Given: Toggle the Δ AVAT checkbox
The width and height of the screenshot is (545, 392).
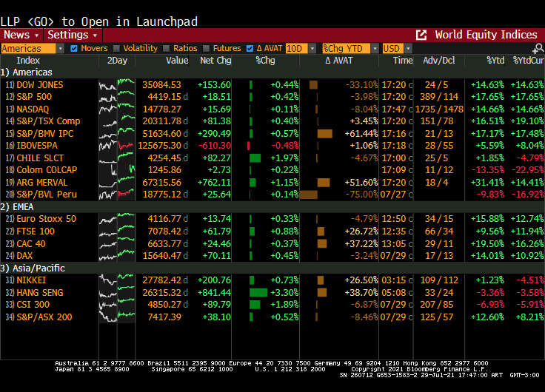Looking at the screenshot, I should (x=250, y=48).
